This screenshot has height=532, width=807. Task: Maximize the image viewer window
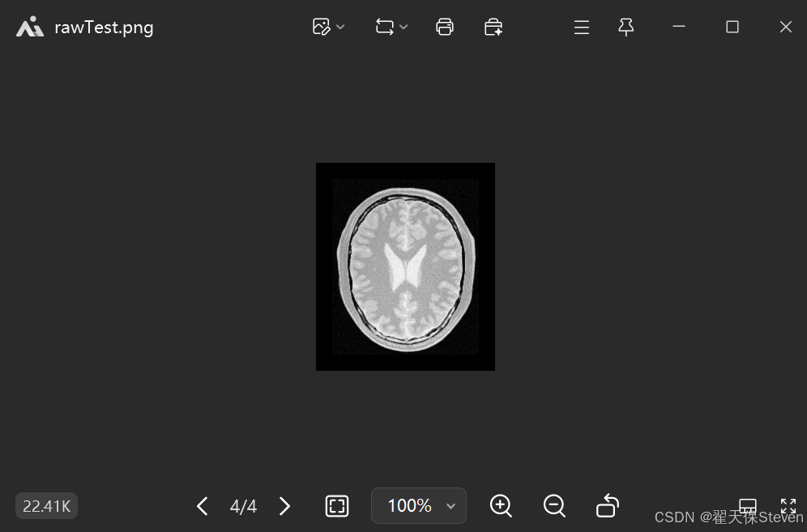click(x=732, y=27)
